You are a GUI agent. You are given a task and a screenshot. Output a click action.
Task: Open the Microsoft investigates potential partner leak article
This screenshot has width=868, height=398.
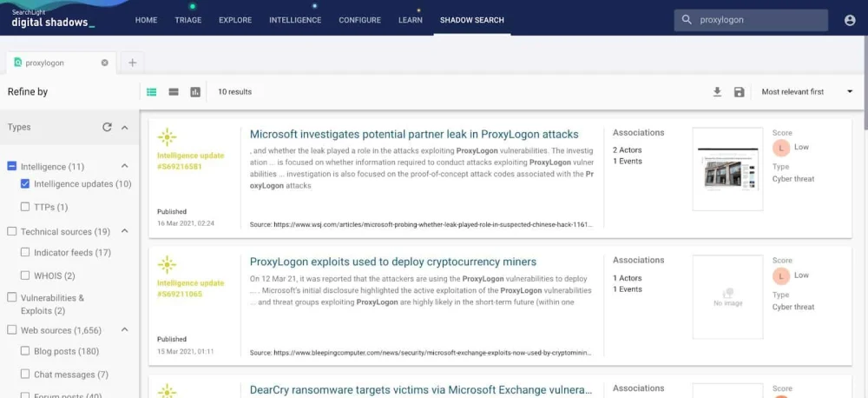point(414,134)
